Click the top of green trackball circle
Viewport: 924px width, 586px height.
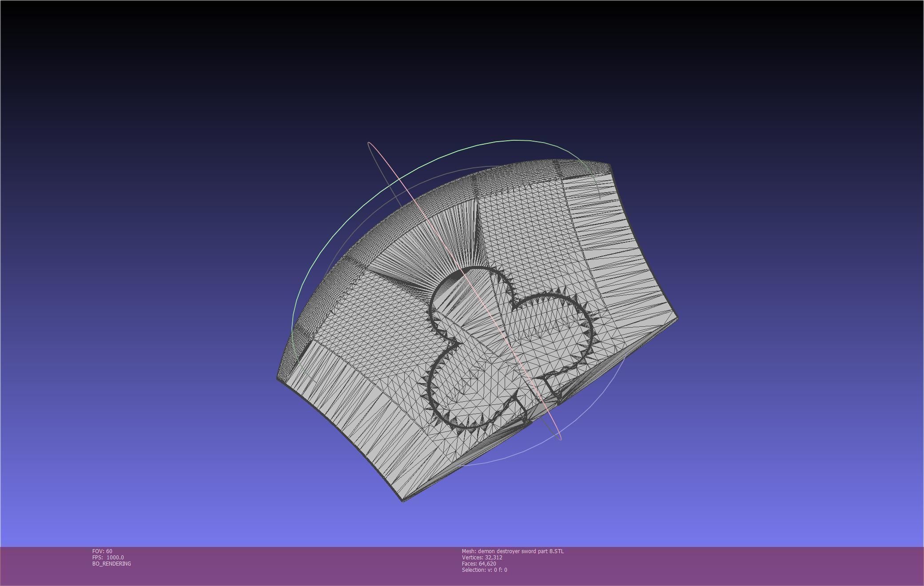pos(515,140)
